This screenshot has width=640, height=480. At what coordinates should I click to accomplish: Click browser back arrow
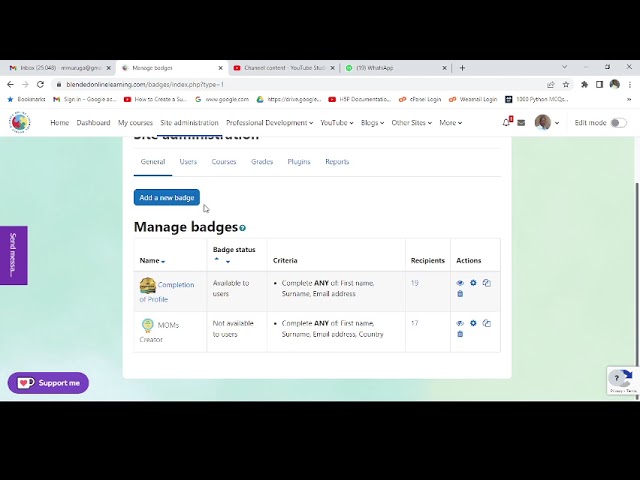pos(10,84)
